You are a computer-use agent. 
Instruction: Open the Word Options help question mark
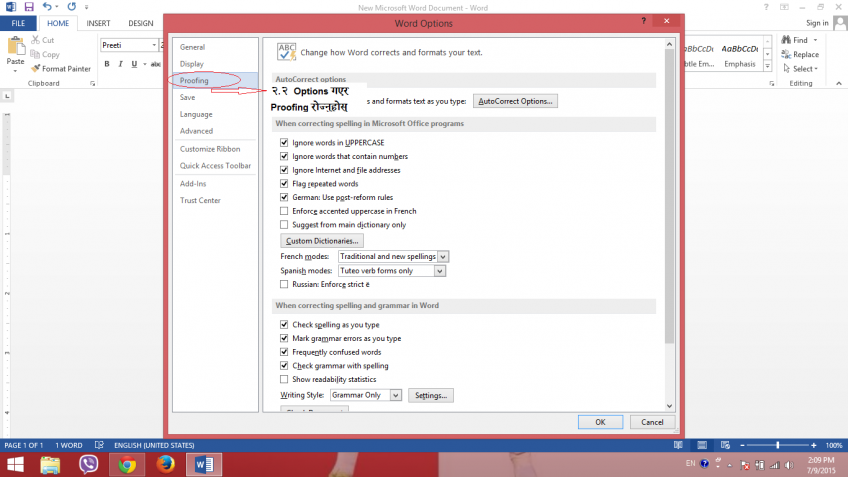point(644,21)
